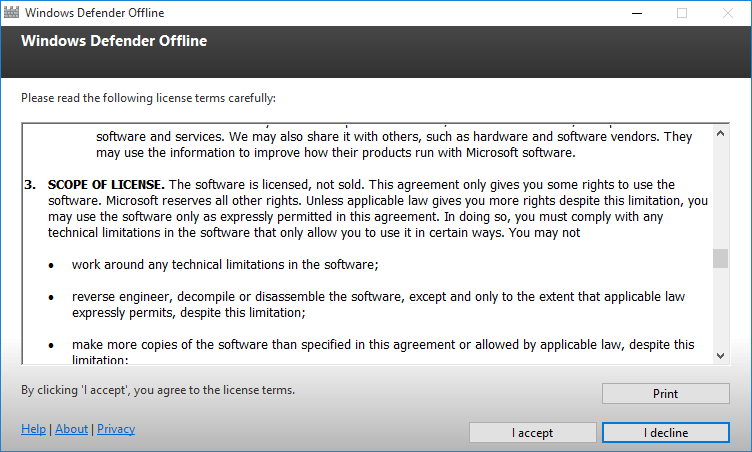Screen dimensions: 752x452
Task: Open the About link
Action: [71, 429]
